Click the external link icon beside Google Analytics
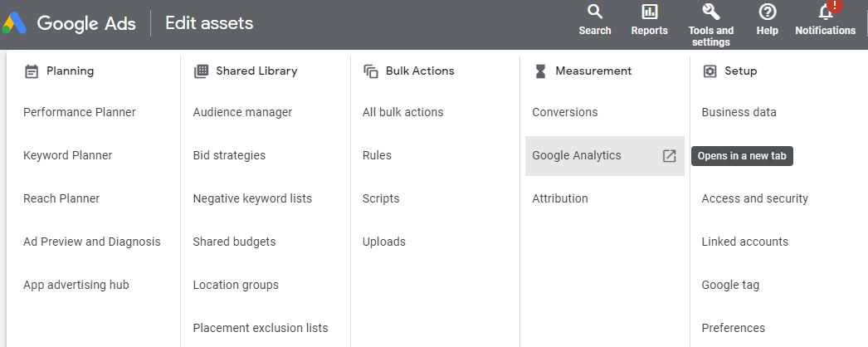Viewport: 868px width, 347px height. point(670,156)
